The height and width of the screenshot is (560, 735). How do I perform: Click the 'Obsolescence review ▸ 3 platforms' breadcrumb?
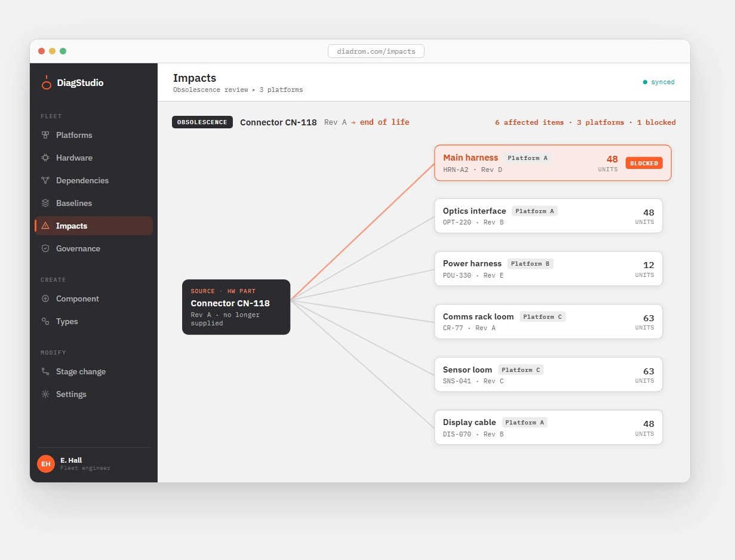tap(238, 90)
